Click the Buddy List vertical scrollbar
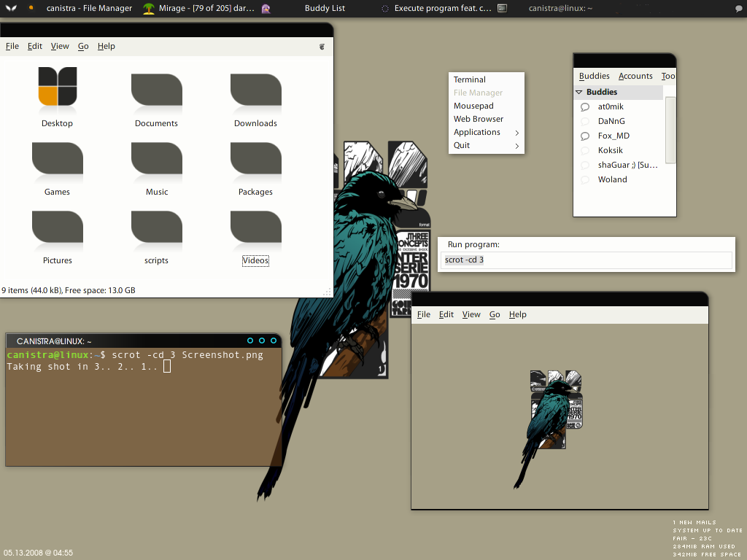The image size is (747, 560). click(x=670, y=130)
